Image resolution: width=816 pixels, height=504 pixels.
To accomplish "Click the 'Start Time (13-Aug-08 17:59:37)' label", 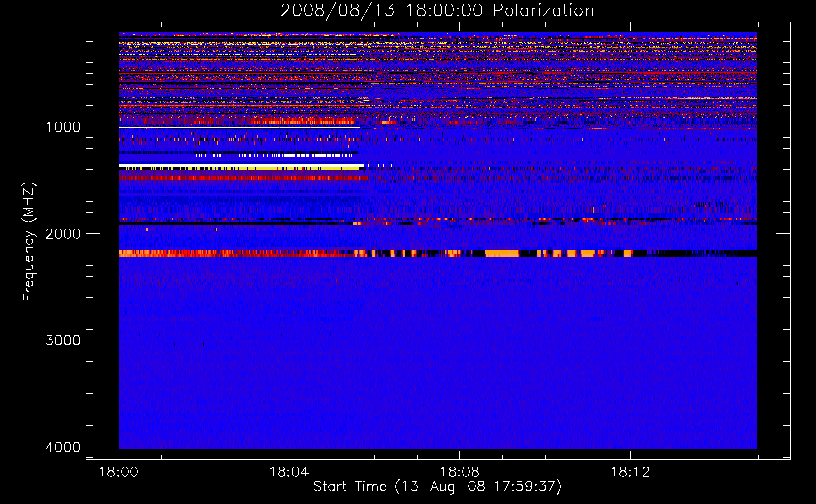I will [x=437, y=487].
